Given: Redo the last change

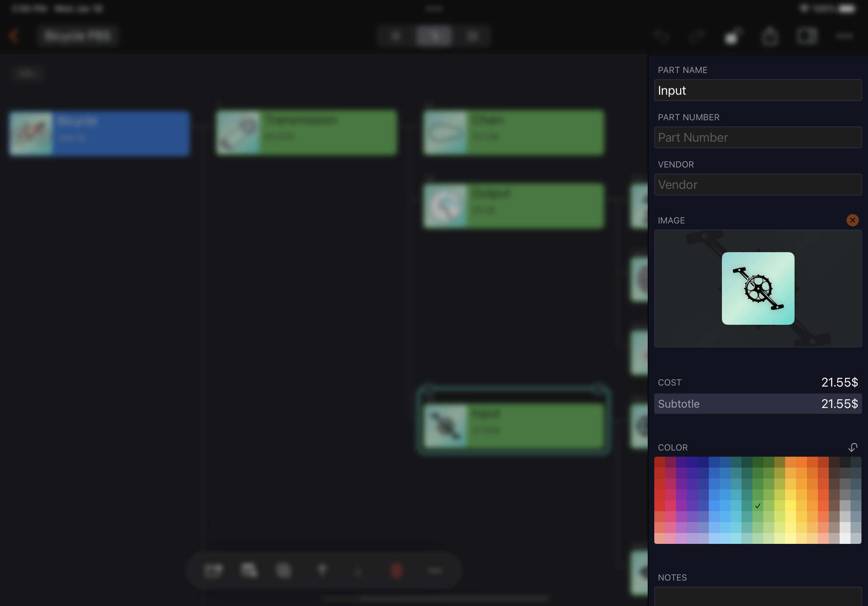Looking at the screenshot, I should click(x=697, y=36).
